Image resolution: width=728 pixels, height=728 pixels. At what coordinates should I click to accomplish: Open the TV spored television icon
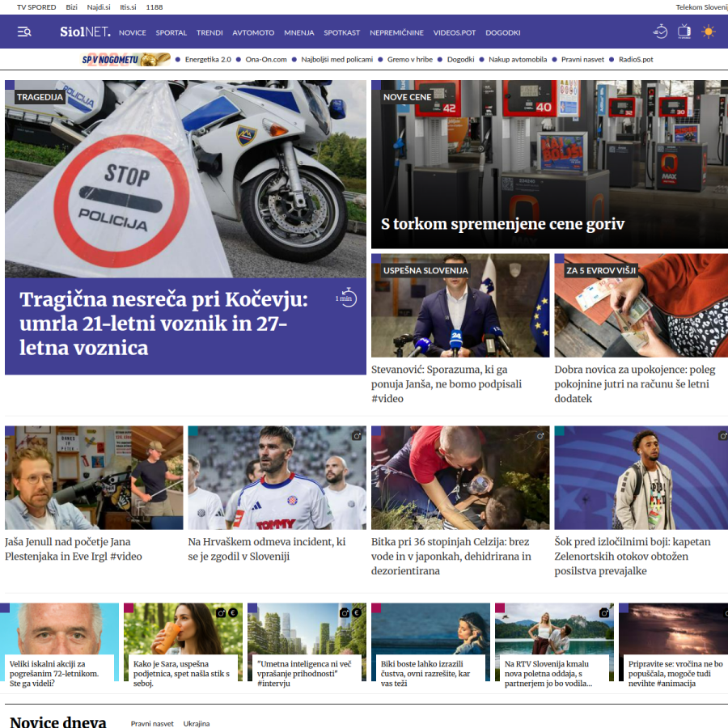684,32
